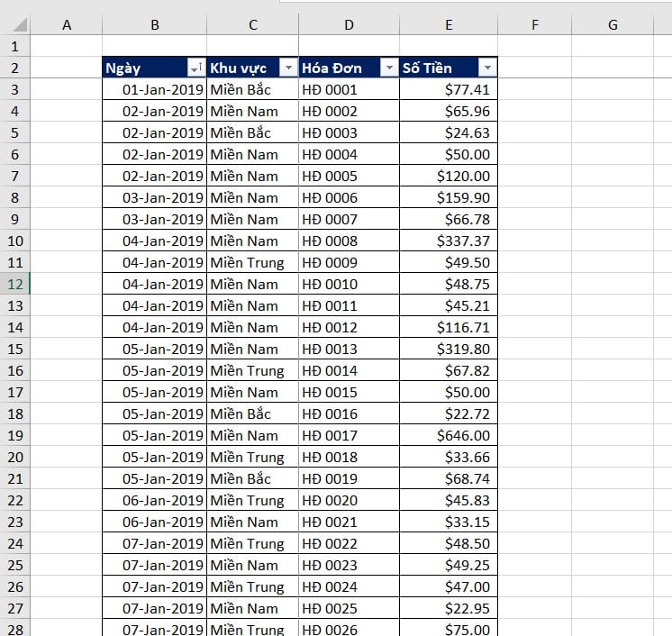The width and height of the screenshot is (672, 636).
Task: Select the cell with amount $646.00
Action: point(449,435)
